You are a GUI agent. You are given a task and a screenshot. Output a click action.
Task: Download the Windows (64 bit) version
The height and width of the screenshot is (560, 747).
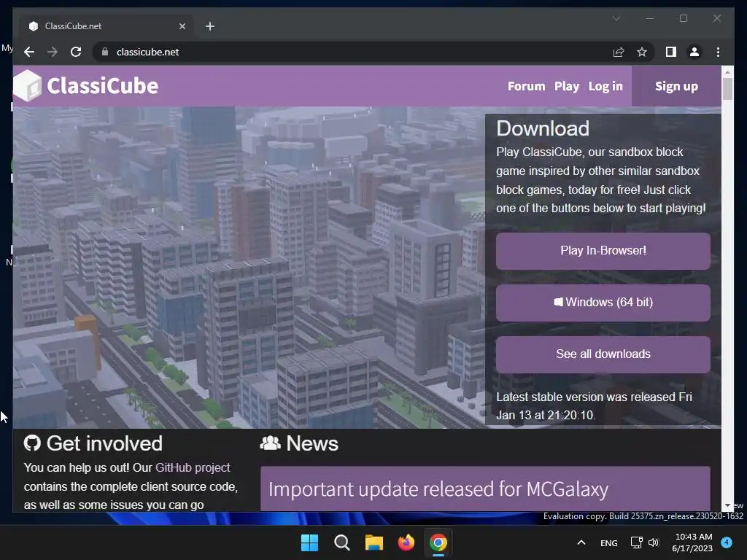point(603,303)
